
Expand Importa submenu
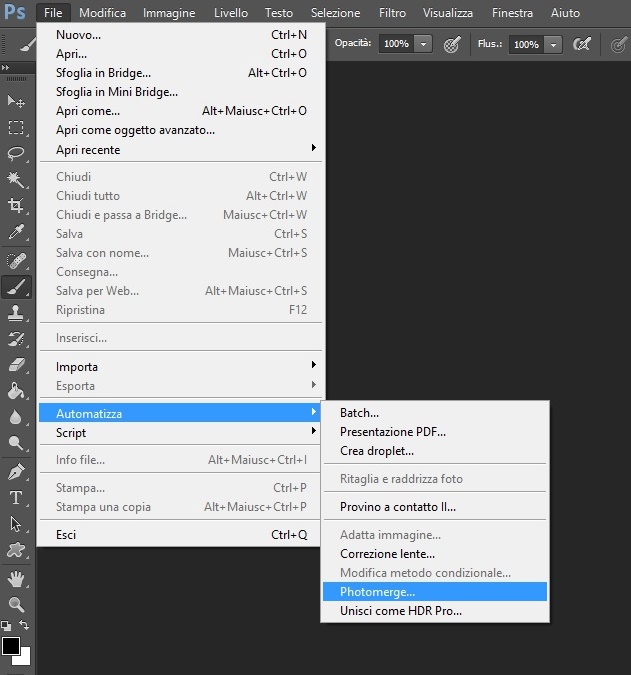pos(181,367)
